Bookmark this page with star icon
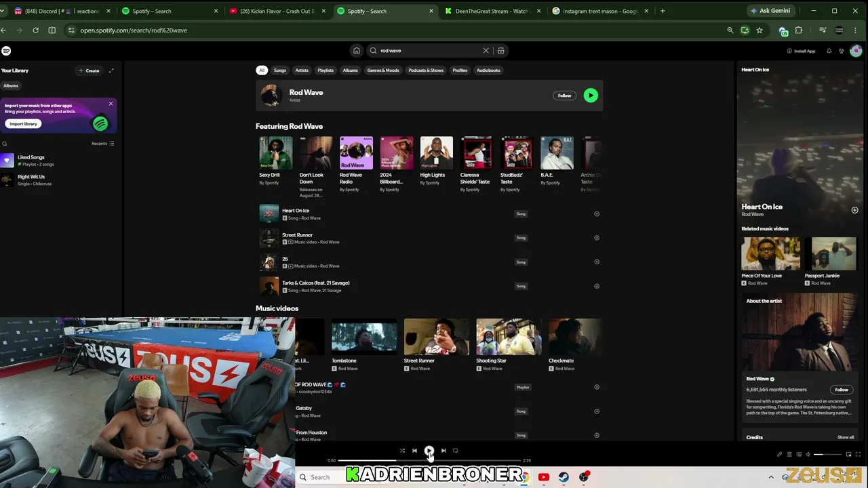This screenshot has height=488, width=868. pos(759,30)
